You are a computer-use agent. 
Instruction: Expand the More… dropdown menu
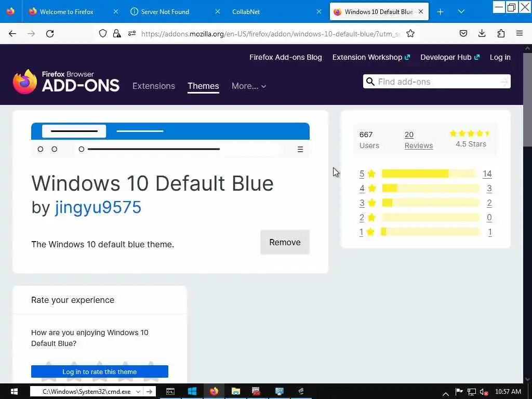pyautogui.click(x=249, y=86)
